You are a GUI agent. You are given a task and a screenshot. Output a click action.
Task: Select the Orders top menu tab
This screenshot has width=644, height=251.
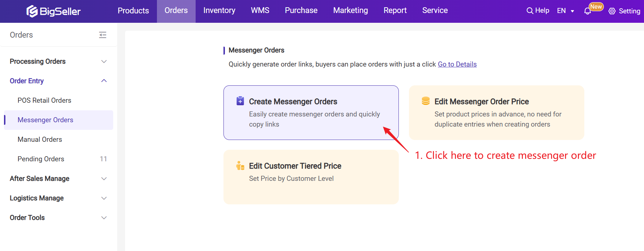point(176,11)
